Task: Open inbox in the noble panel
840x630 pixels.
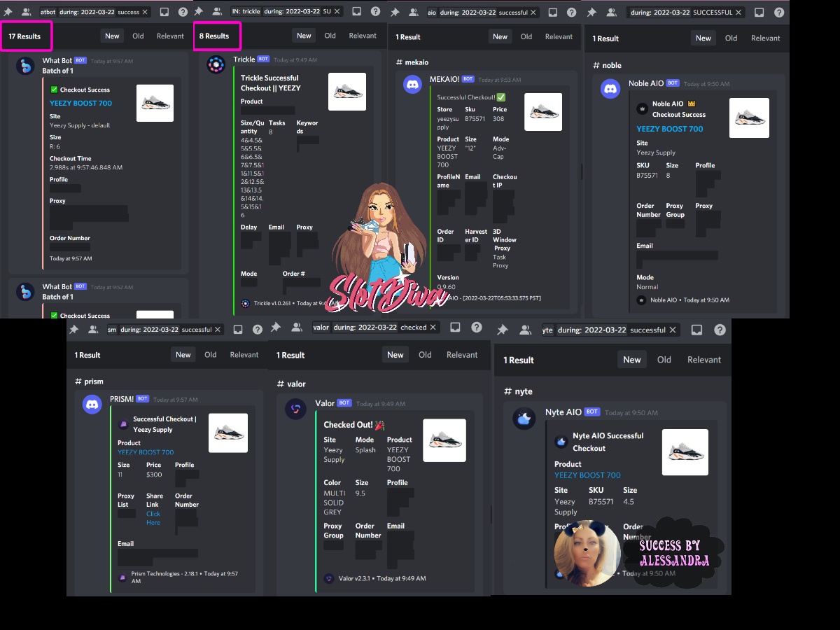Action: tap(759, 13)
